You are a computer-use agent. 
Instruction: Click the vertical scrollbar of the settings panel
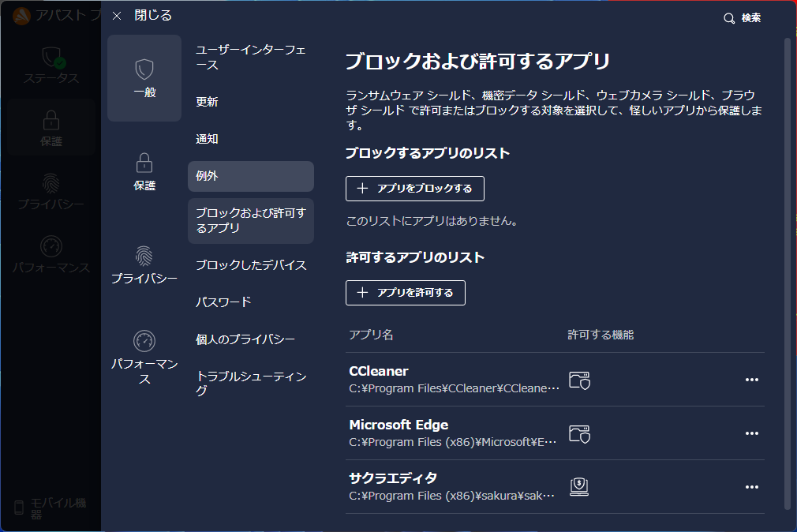(788, 272)
